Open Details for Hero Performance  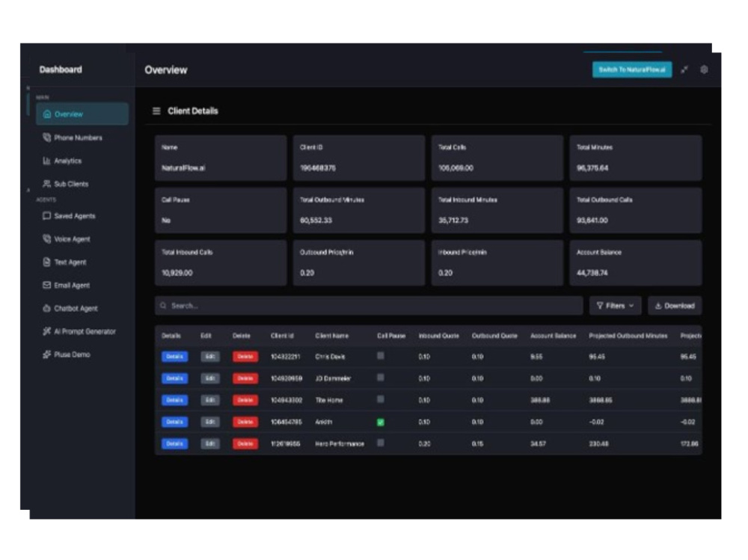point(174,444)
